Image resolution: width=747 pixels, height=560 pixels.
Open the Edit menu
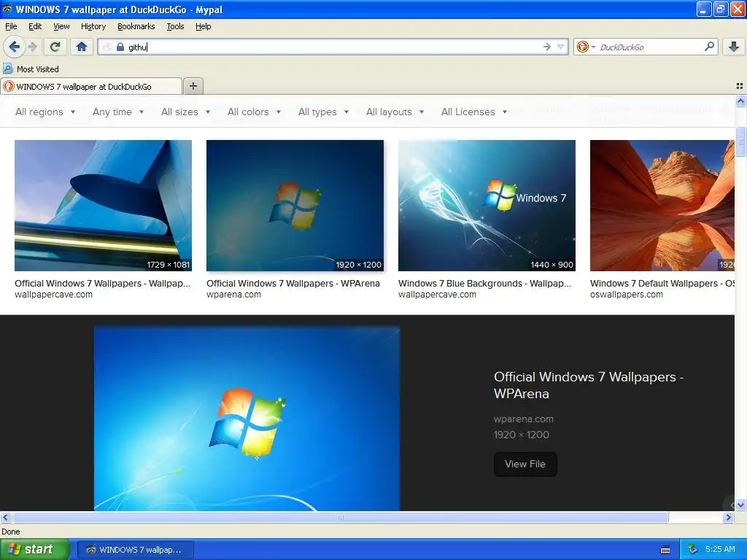pos(35,26)
